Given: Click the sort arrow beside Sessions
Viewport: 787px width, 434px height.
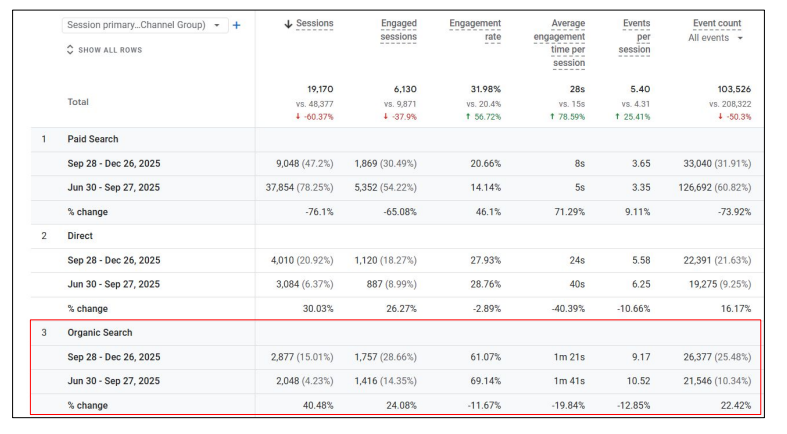Looking at the screenshot, I should [x=289, y=24].
